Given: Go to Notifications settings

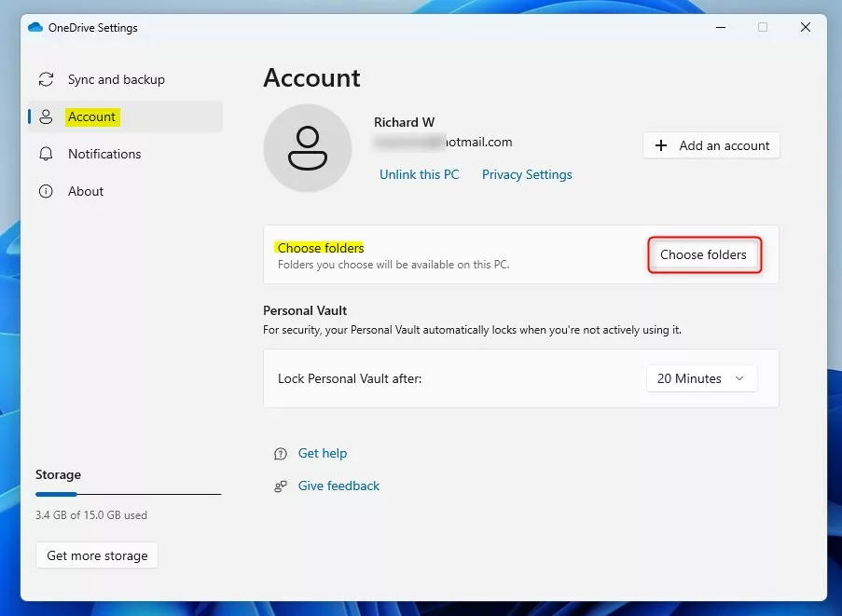Looking at the screenshot, I should (125, 154).
